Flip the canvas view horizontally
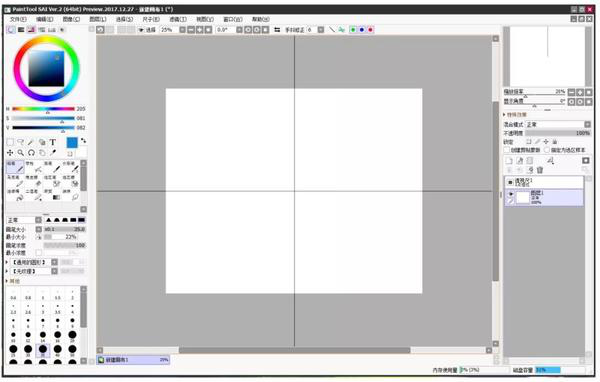The image size is (600, 382). point(277,29)
